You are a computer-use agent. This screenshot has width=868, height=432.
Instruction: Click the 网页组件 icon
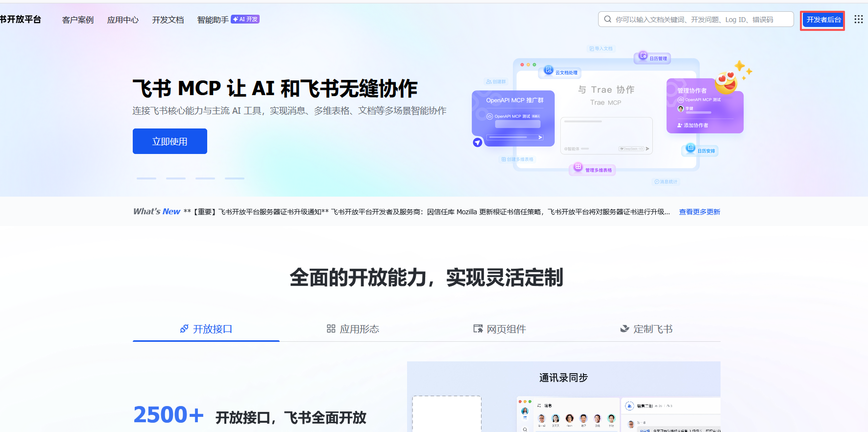(478, 329)
